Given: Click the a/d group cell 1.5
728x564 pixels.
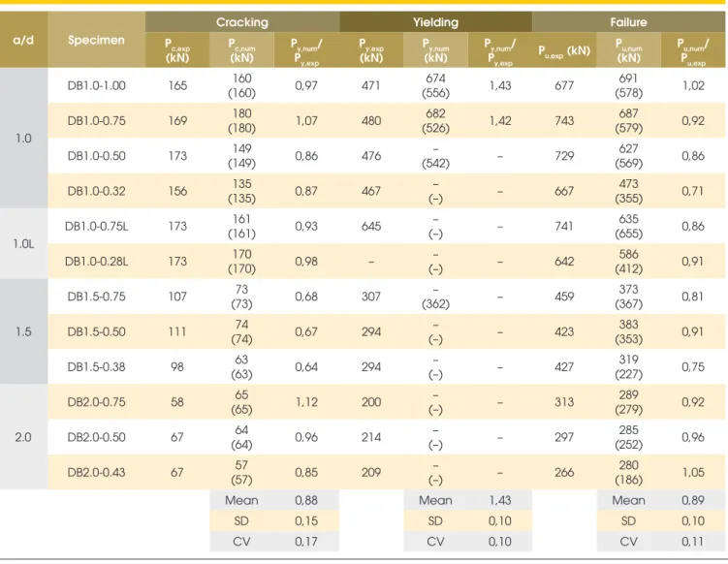Looking at the screenshot, I should (23, 331).
